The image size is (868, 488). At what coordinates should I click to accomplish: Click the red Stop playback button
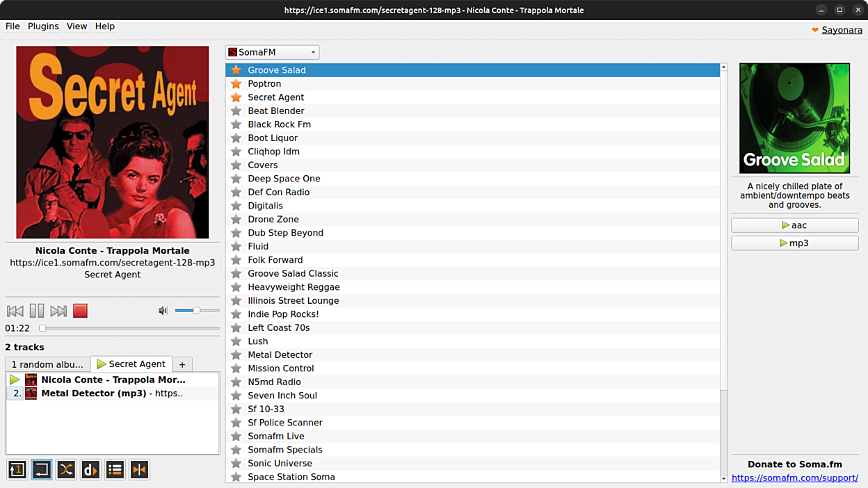[x=80, y=311]
